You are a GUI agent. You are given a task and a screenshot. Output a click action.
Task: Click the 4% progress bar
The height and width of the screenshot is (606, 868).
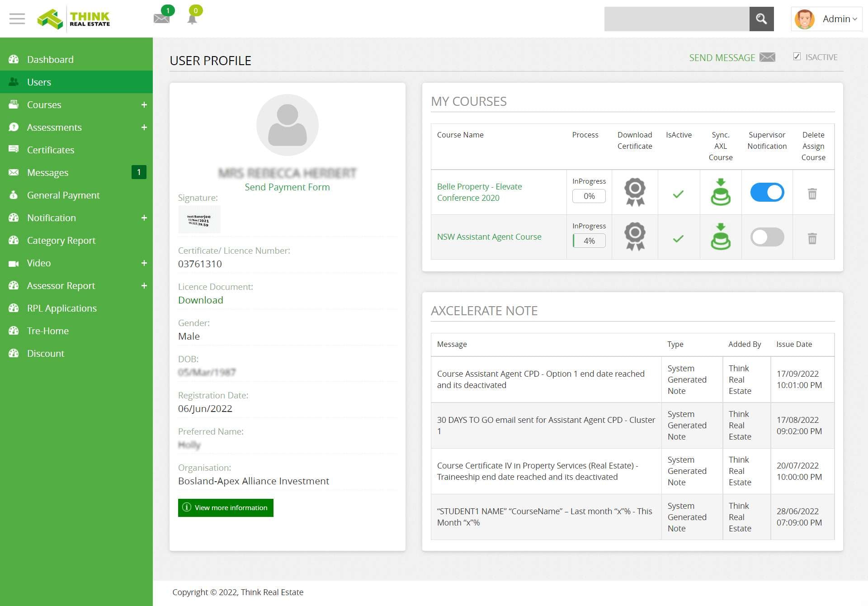[589, 241]
